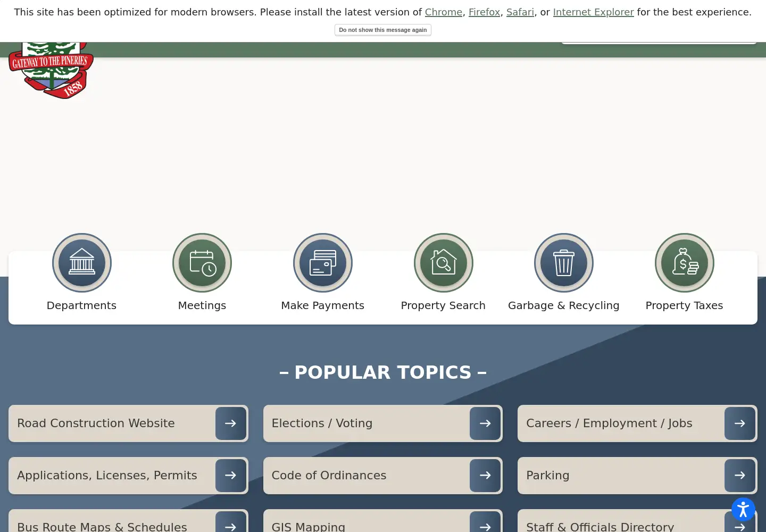The width and height of the screenshot is (766, 532).
Task: Open the Meetings calendar icon
Action: [202, 263]
